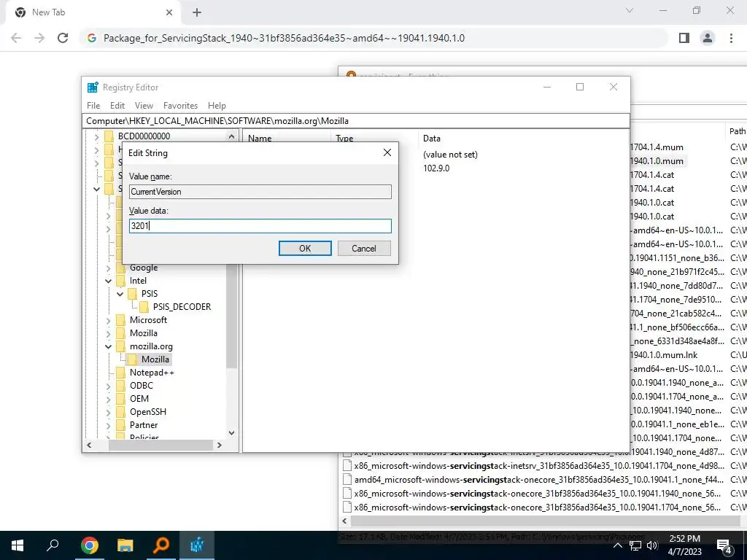Expand the BCD00000000 registry key
This screenshot has height=560, width=747.
click(97, 136)
